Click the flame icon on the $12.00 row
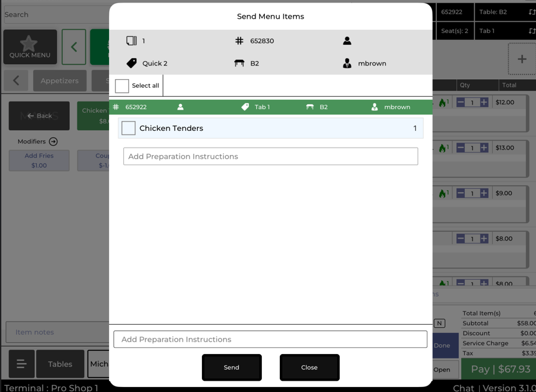The width and height of the screenshot is (536, 392). pyautogui.click(x=443, y=103)
